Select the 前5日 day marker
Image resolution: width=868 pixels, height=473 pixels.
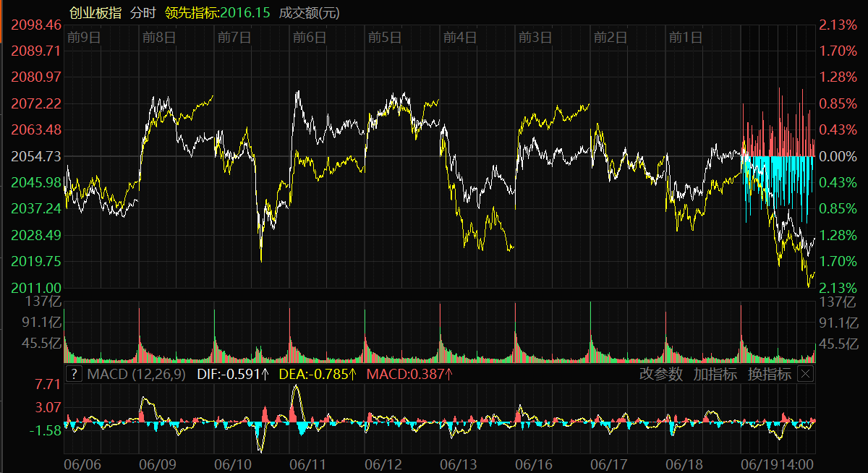click(384, 37)
